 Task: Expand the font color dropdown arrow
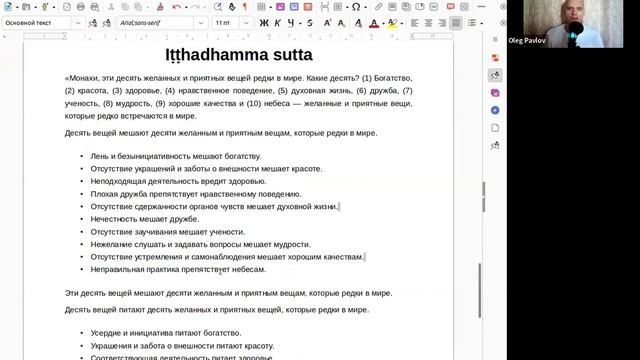point(383,23)
